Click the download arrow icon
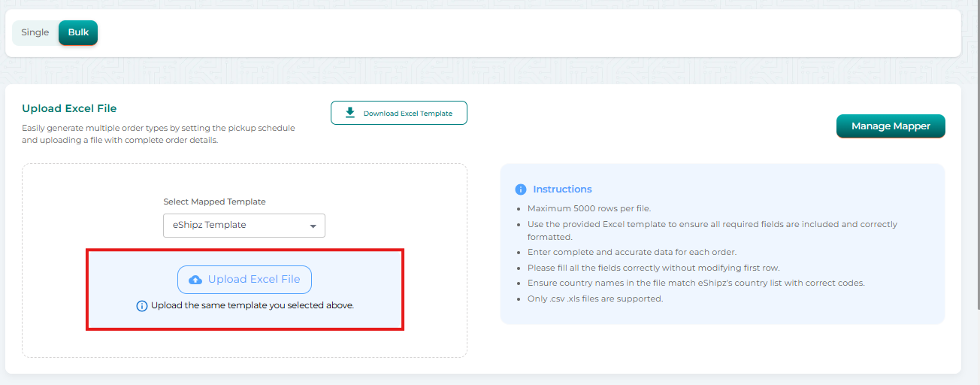The width and height of the screenshot is (980, 385). click(349, 113)
